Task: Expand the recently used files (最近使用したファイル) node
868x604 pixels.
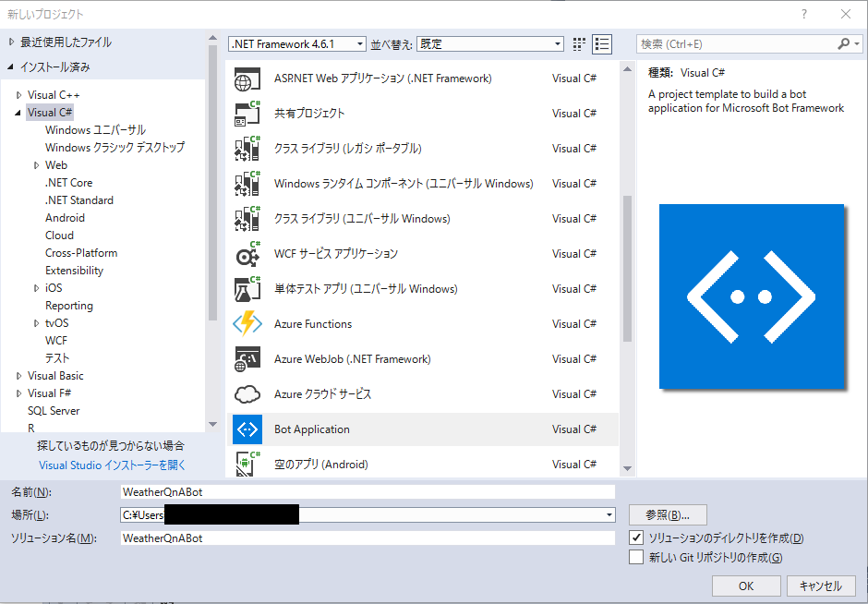Action: click(11, 42)
